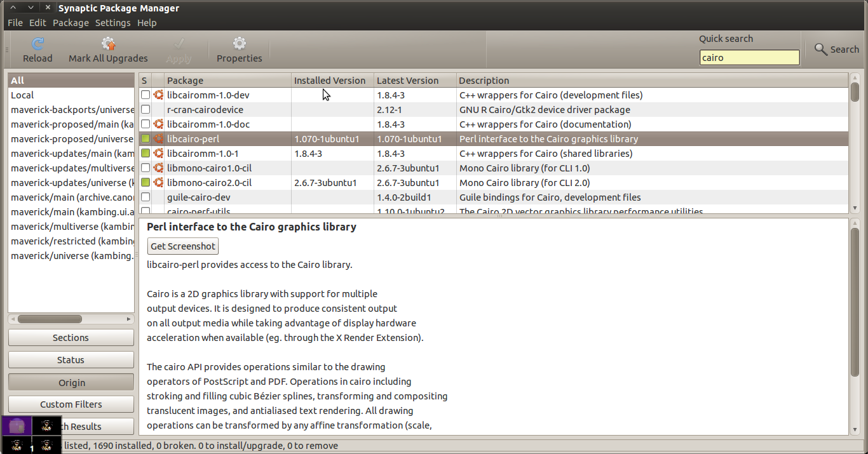Select 'All' in origin list

[71, 81]
